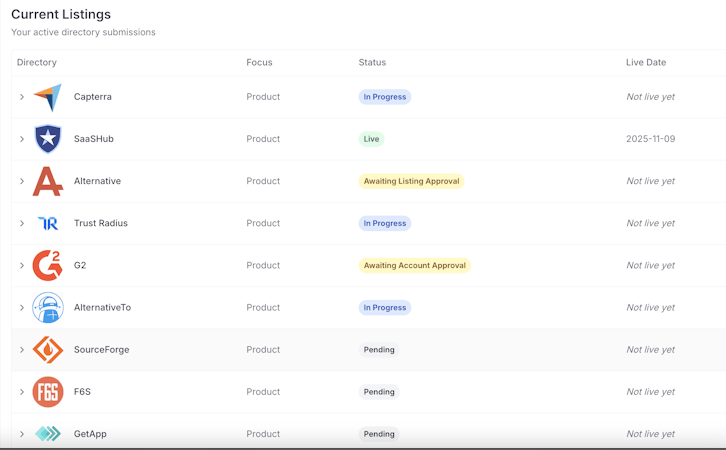Click the Directory column header
Viewport: 726px width, 450px height.
(37, 62)
